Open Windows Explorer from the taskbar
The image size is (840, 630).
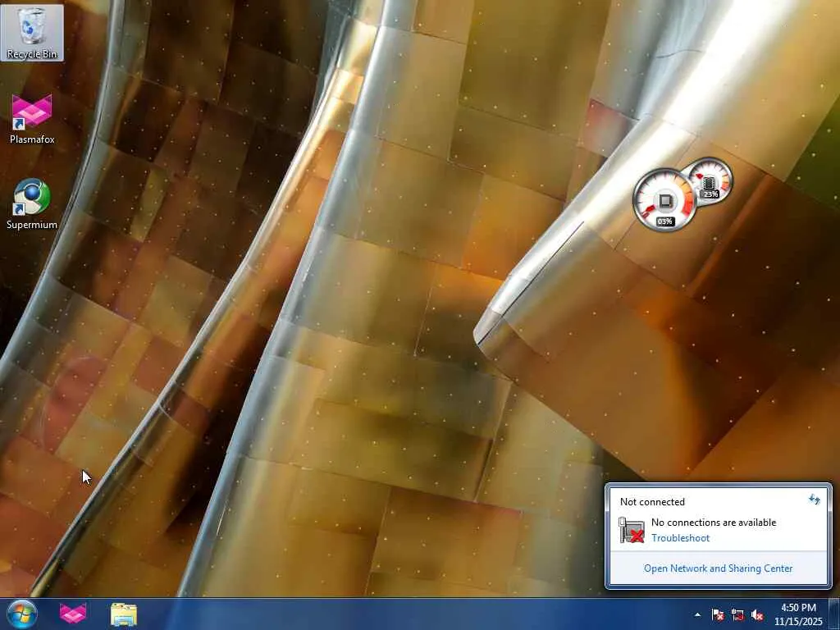click(x=124, y=614)
